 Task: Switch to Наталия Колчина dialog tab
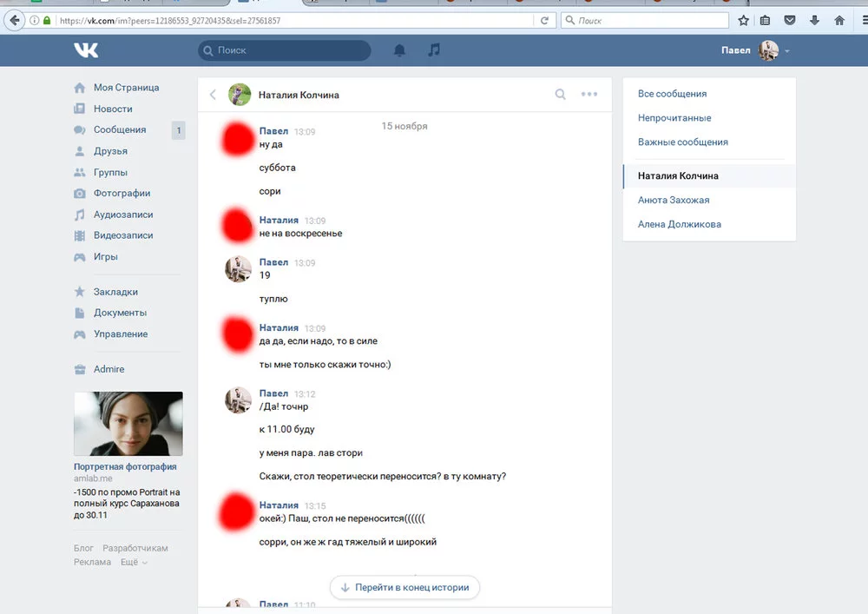[709, 175]
